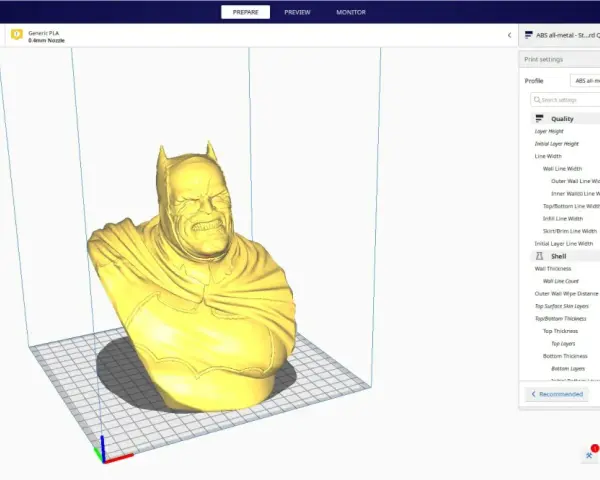Open the ABS all-metal print settings summary
Screen dimensions: 600x480
tap(560, 35)
